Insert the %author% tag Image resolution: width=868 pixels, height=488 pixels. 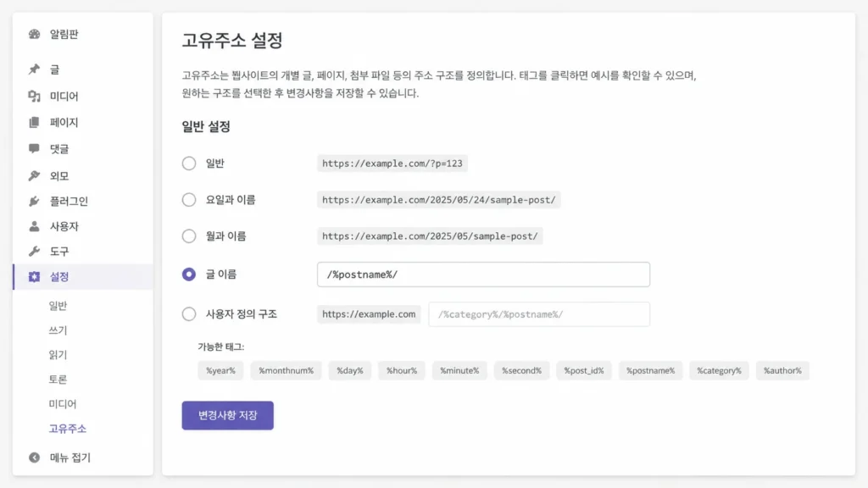(x=782, y=371)
